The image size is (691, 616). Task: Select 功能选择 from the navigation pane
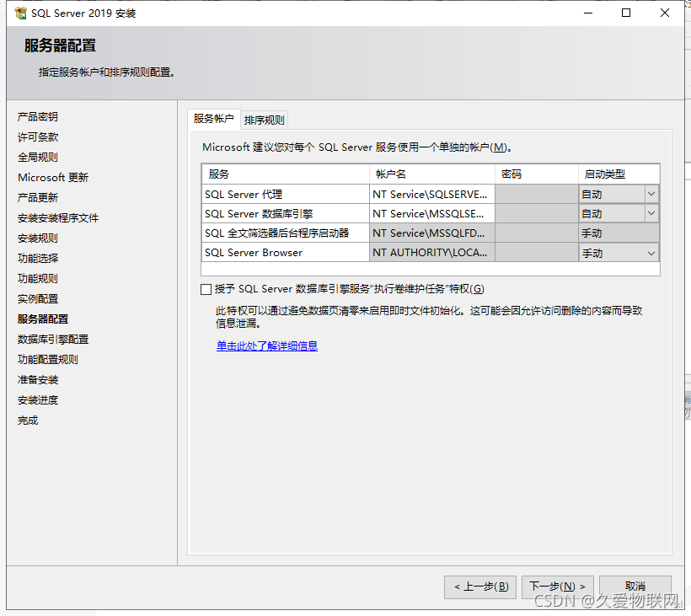[x=37, y=258]
